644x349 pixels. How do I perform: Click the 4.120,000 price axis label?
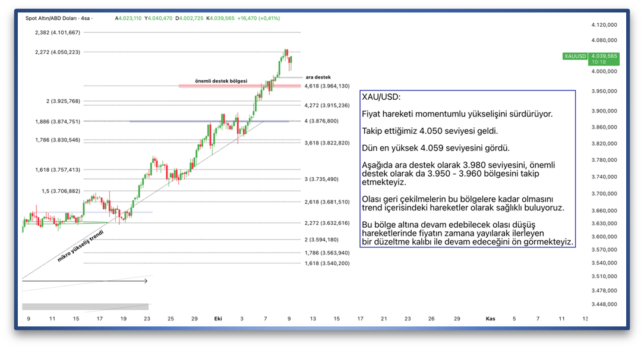(x=604, y=25)
